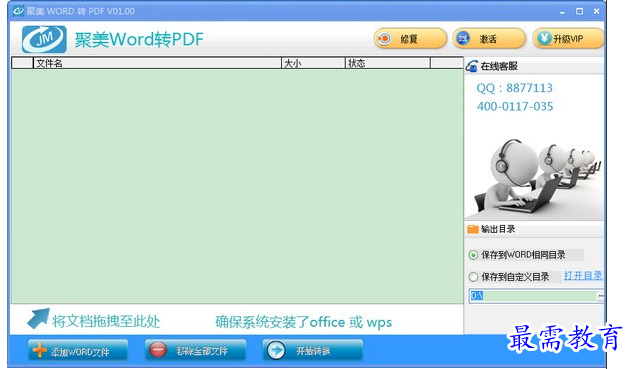Click the 修复 repair button
This screenshot has width=631, height=369.
point(410,39)
